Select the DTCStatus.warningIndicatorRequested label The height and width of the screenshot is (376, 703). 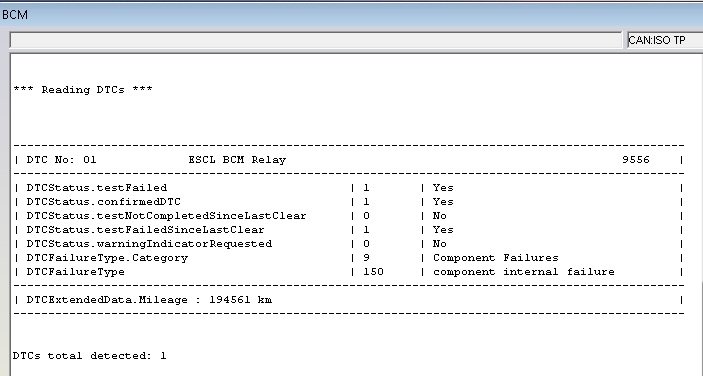[149, 244]
